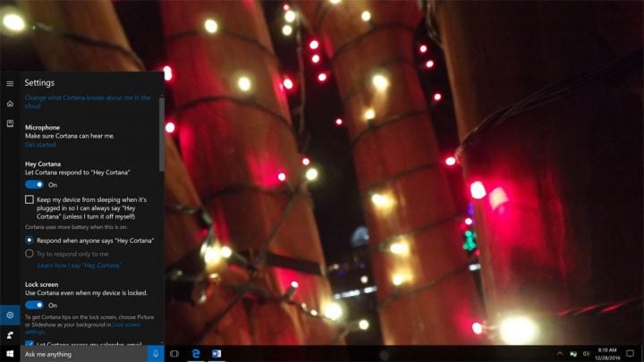The image size is (644, 362).
Task: Click 'Cortana uses more battery' note
Action: [x=76, y=227]
